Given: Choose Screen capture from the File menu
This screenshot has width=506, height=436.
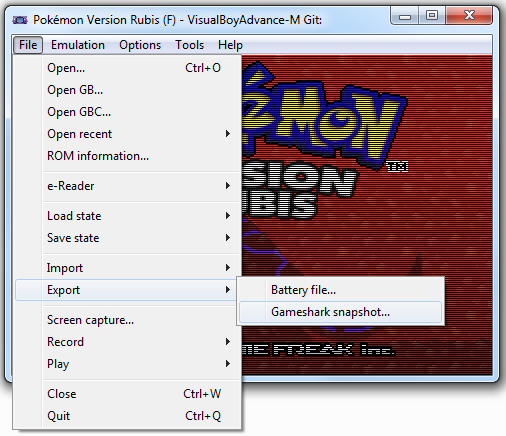Looking at the screenshot, I should coord(128,320).
